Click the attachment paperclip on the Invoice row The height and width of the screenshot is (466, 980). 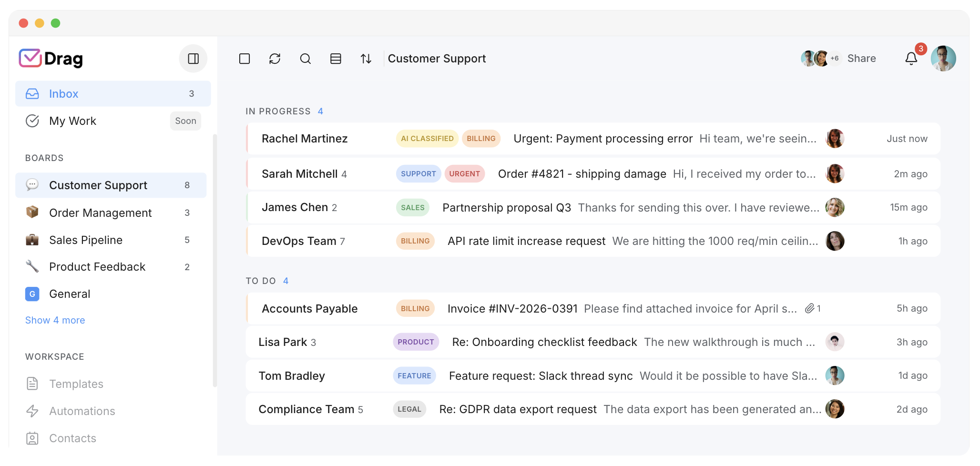point(809,309)
